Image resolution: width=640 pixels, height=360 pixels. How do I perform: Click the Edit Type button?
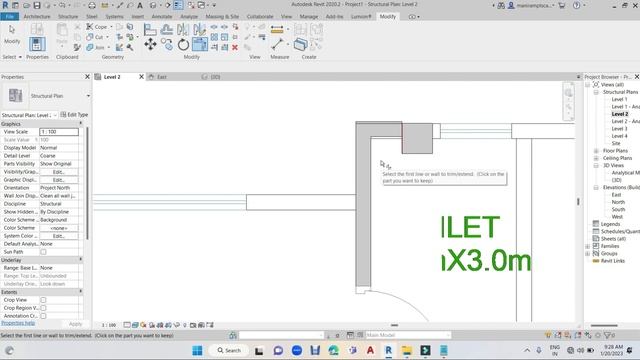[x=74, y=115]
